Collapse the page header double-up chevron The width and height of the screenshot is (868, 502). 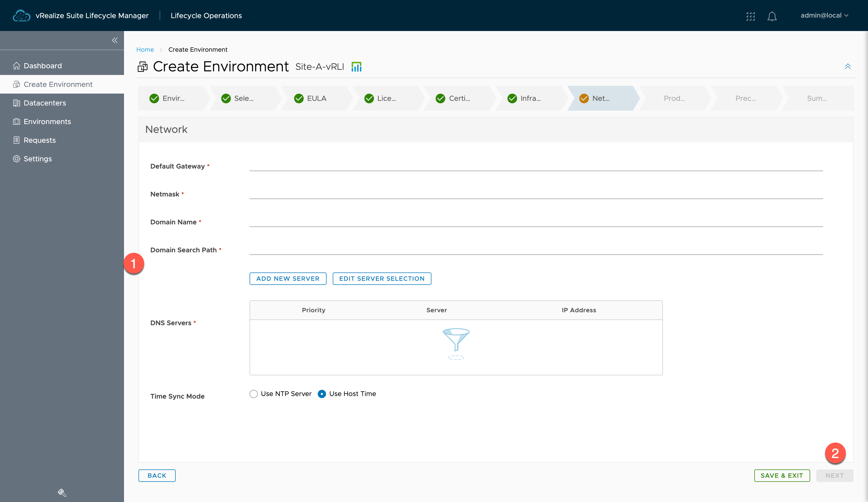click(x=848, y=66)
